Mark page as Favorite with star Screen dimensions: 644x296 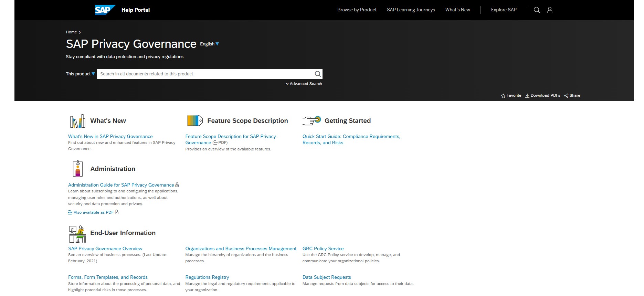(503, 96)
